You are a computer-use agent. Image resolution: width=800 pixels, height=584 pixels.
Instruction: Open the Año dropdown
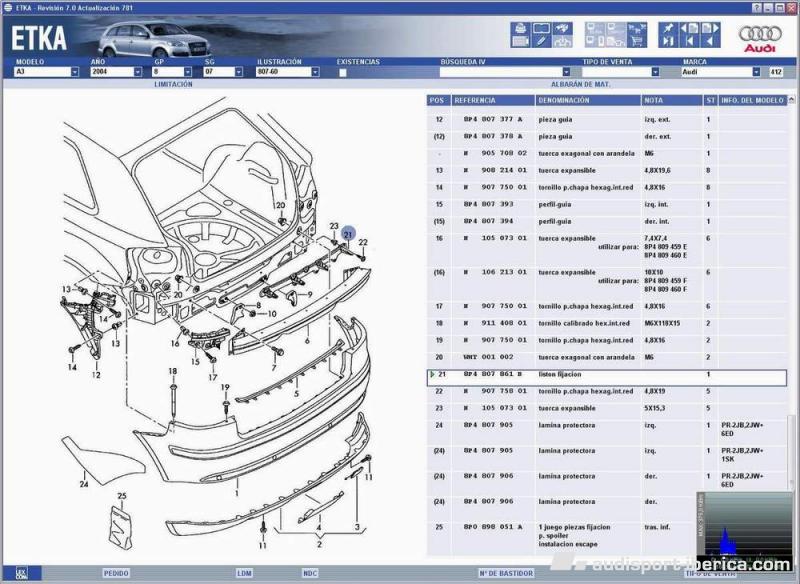tap(138, 72)
